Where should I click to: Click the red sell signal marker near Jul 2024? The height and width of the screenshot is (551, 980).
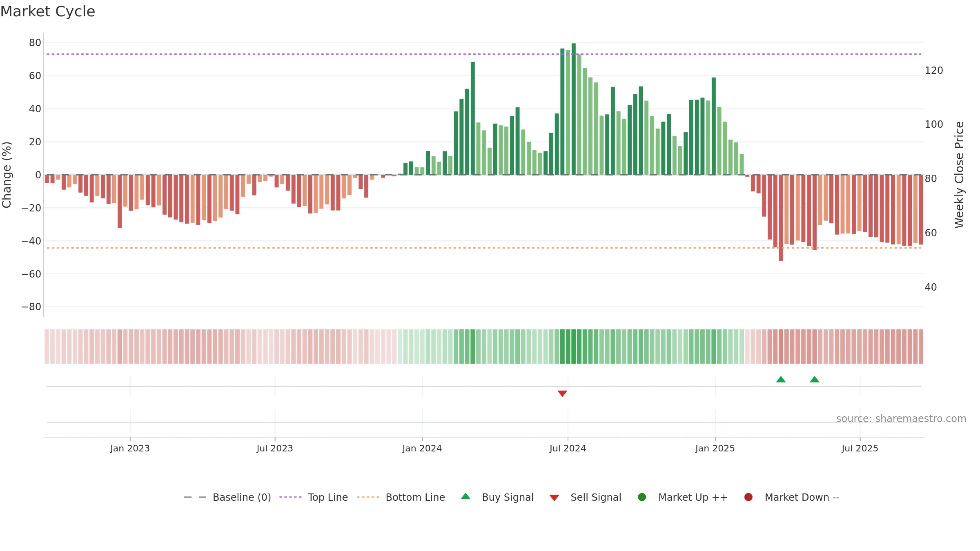(x=562, y=393)
